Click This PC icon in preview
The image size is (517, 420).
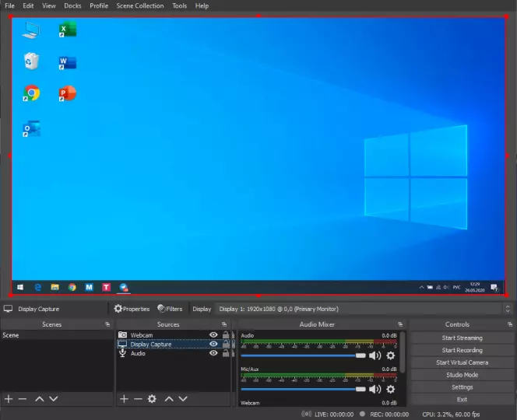pos(31,30)
